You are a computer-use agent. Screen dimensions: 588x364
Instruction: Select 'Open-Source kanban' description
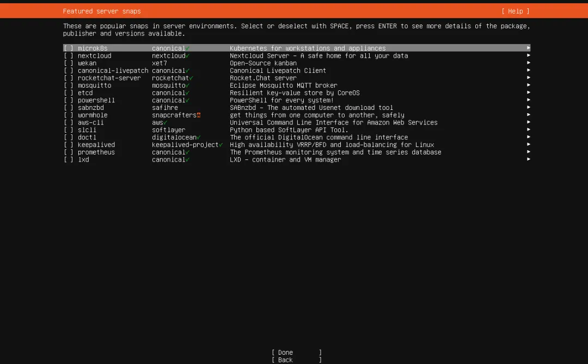(x=264, y=63)
